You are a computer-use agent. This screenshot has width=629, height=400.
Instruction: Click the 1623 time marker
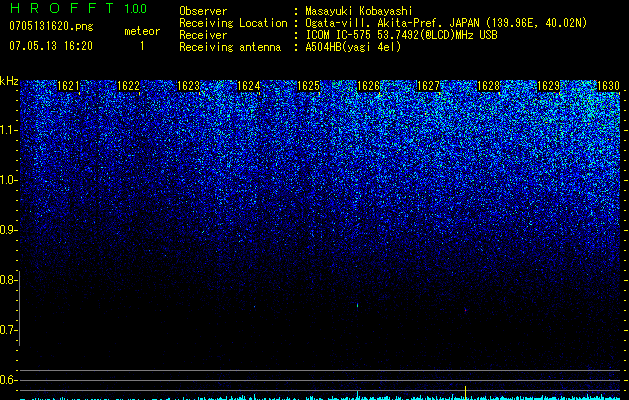(188, 86)
